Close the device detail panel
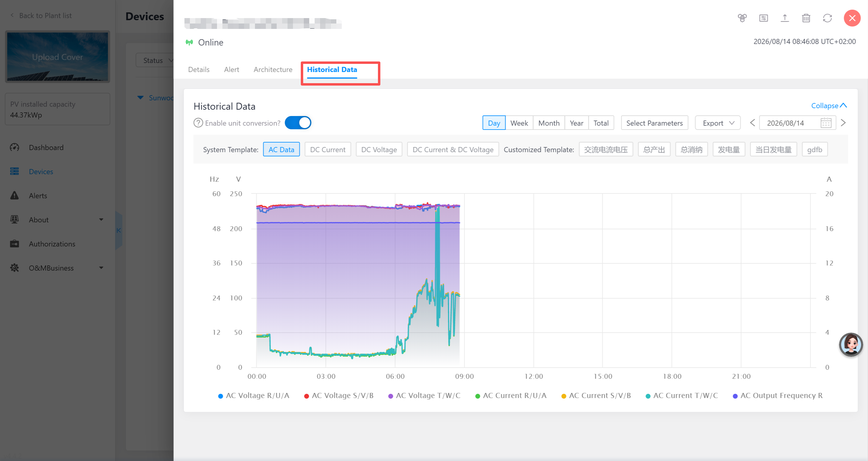Image resolution: width=868 pixels, height=461 pixels. [x=852, y=18]
